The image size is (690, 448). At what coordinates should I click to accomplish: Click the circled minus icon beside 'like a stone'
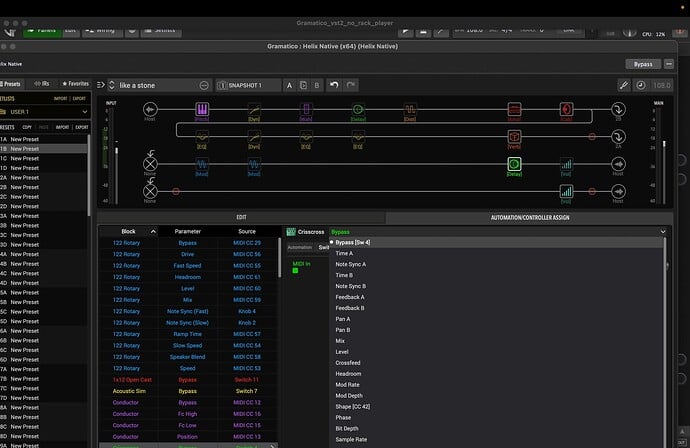click(204, 85)
